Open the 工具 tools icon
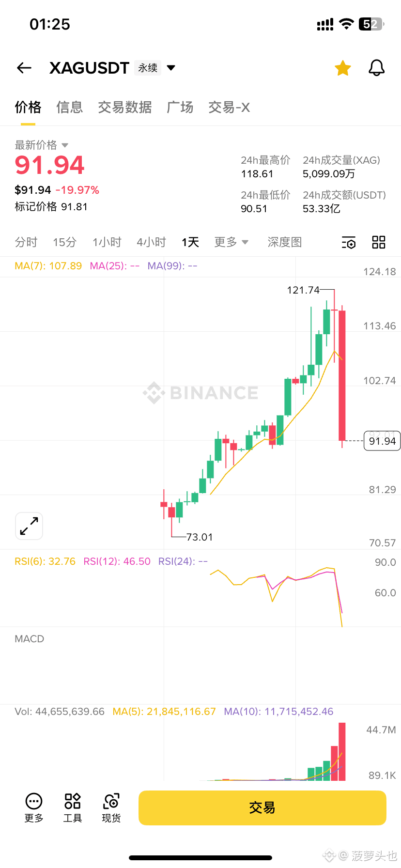 73,808
